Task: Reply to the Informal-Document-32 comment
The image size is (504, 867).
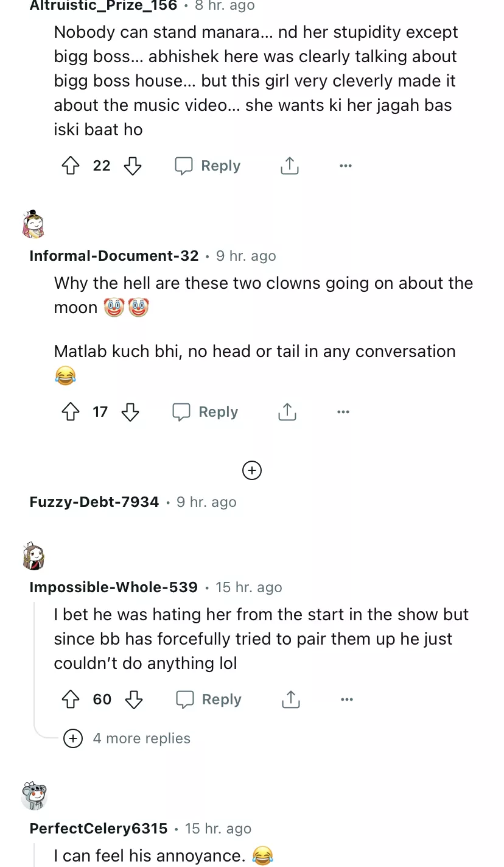Action: click(206, 412)
